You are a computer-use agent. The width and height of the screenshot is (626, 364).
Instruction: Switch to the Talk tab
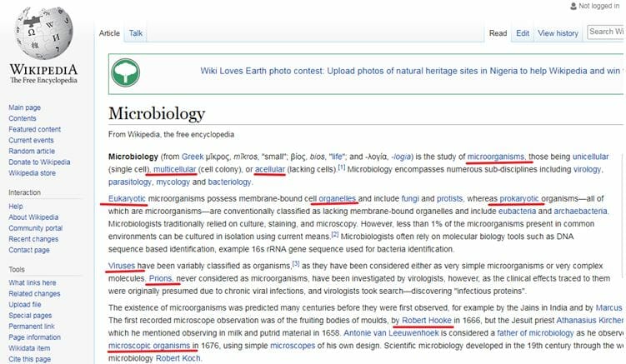[136, 33]
